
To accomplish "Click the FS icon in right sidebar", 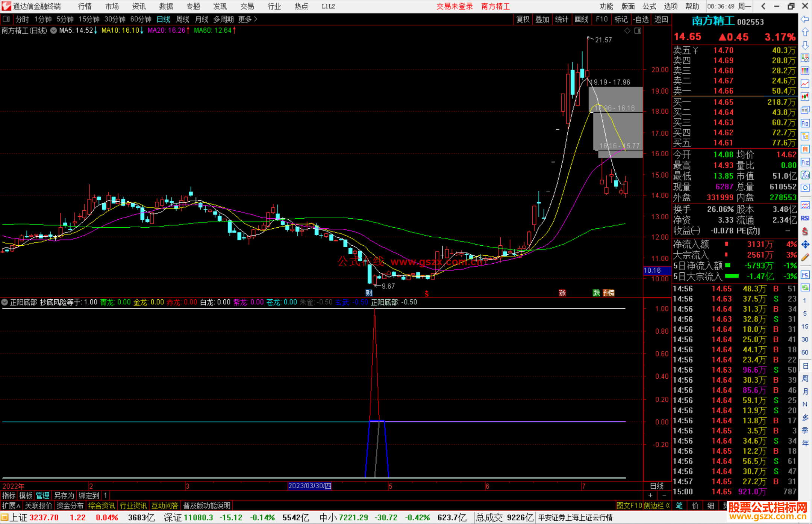I will [x=805, y=275].
